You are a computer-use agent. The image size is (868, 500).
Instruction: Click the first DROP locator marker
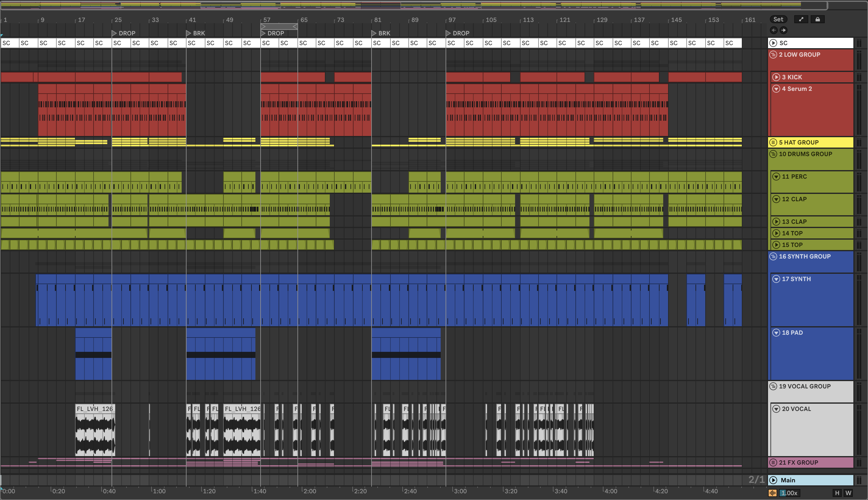pos(114,33)
